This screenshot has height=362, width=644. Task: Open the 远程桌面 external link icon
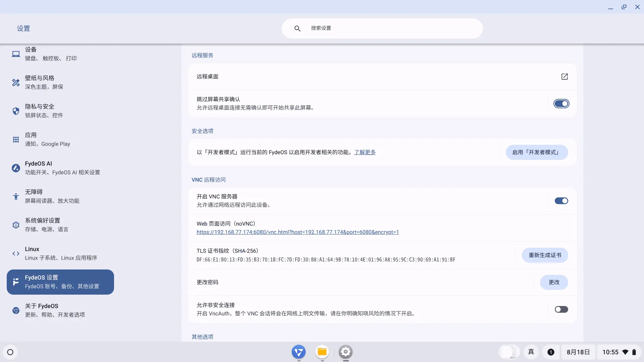coord(565,77)
